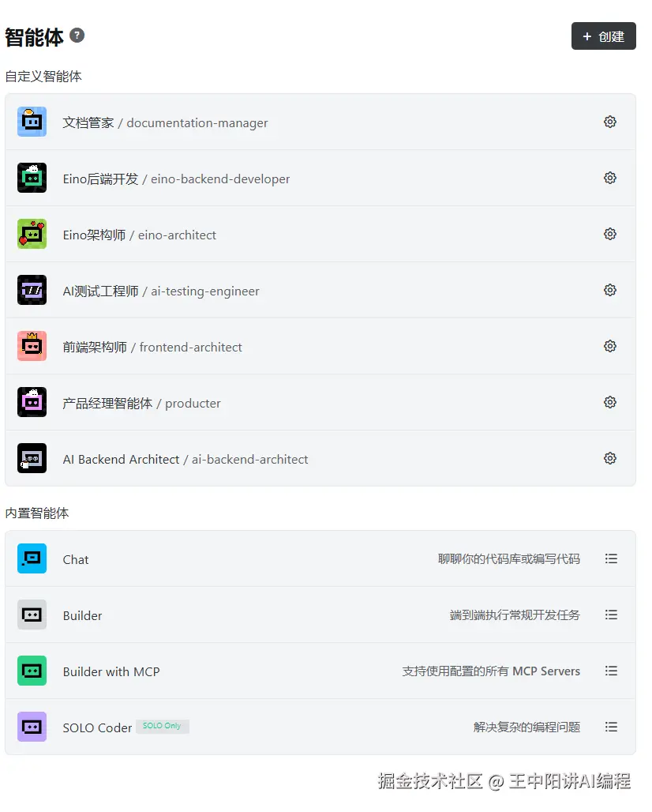Click the Chat agent blue icon

pos(32,558)
